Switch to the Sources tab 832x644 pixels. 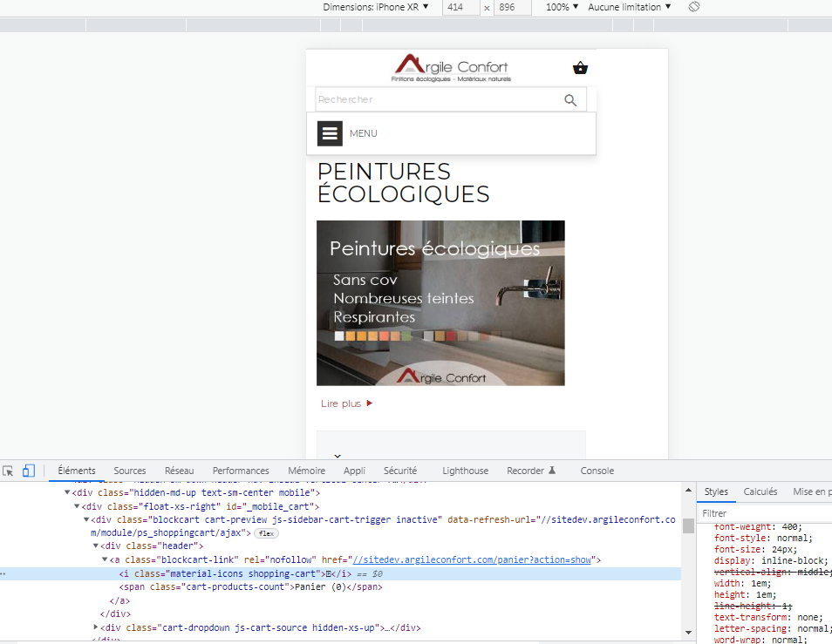coord(129,471)
